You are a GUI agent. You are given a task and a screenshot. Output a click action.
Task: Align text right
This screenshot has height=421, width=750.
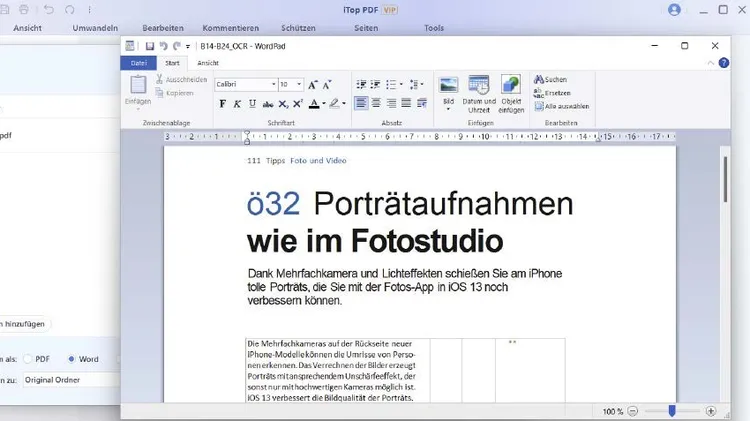391,103
